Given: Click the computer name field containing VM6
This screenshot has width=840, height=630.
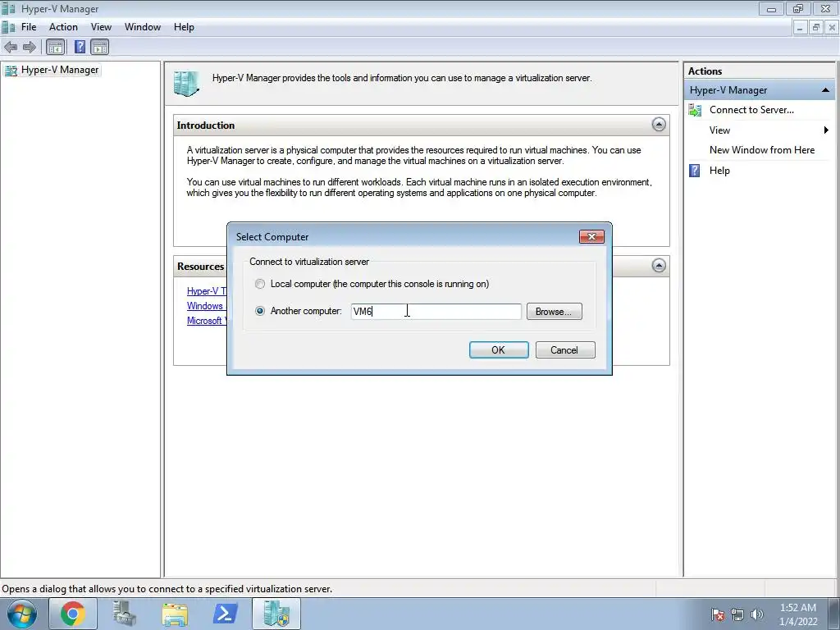Looking at the screenshot, I should tap(436, 311).
